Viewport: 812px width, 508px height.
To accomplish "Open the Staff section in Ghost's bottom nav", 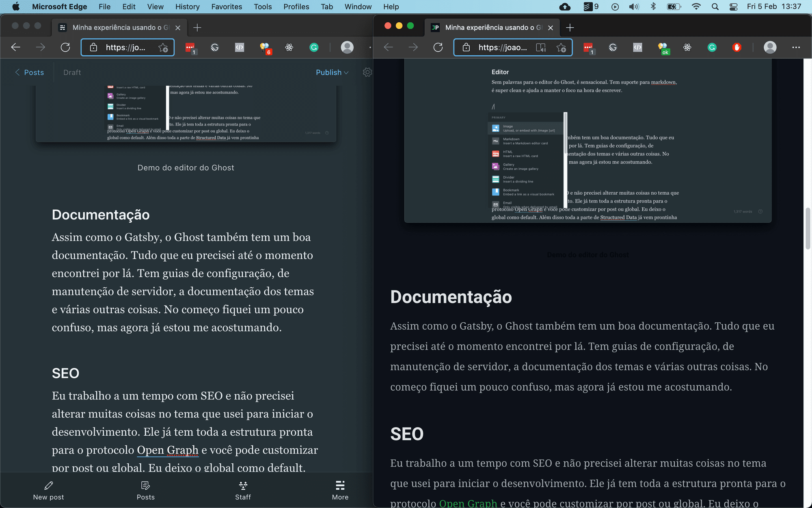I will [243, 490].
